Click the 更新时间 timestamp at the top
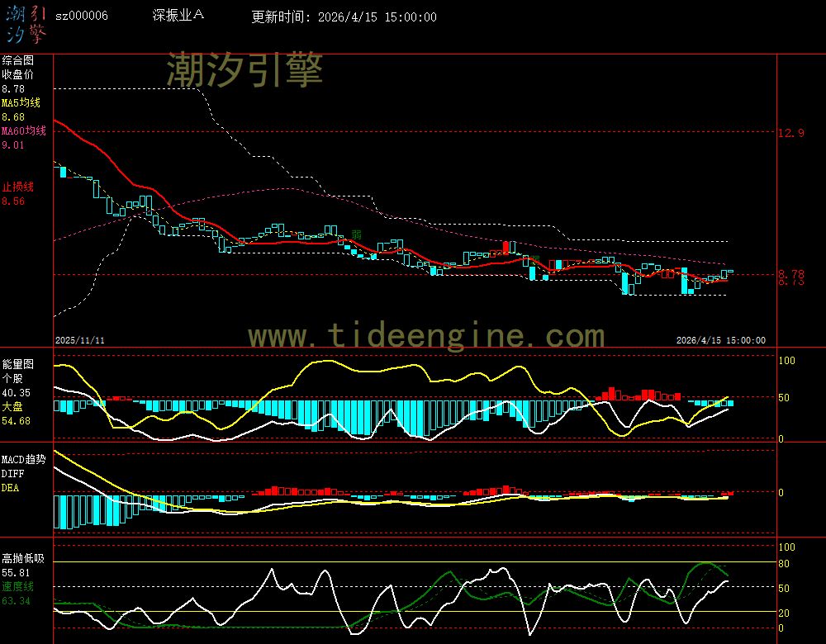This screenshot has height=644, width=826. click(344, 17)
